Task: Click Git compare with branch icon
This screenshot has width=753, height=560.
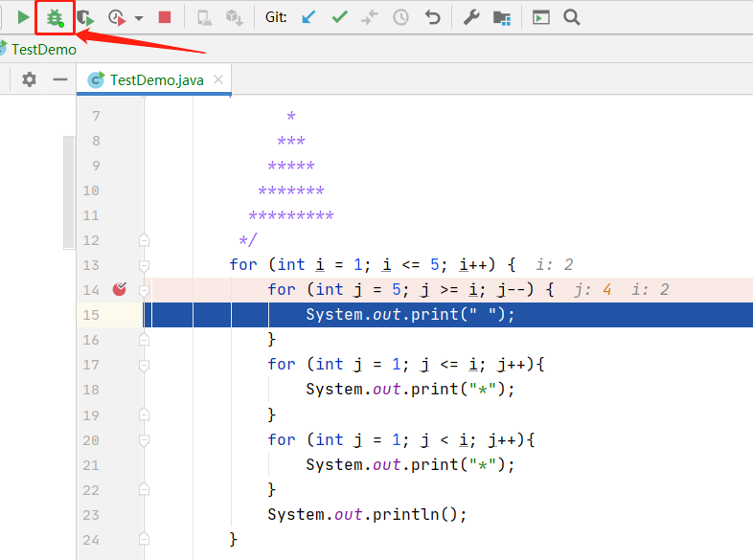Action: tap(370, 18)
